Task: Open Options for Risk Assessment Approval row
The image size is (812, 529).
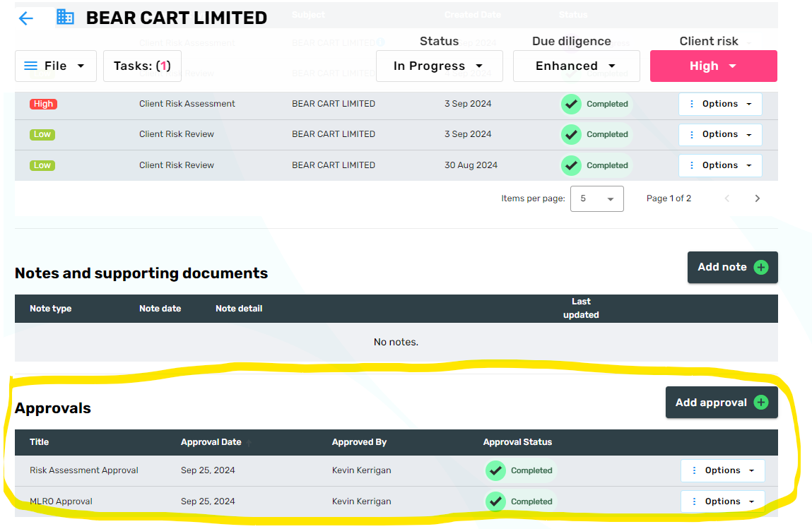Action: [722, 470]
